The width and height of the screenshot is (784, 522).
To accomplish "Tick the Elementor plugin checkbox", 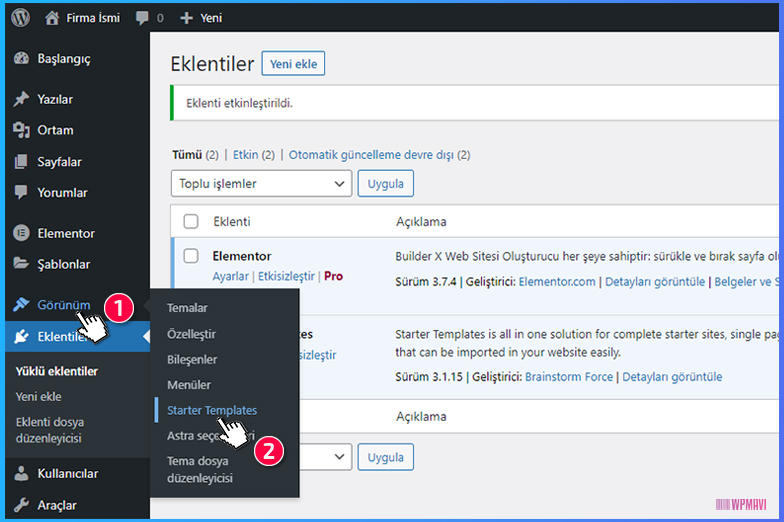I will click(190, 256).
